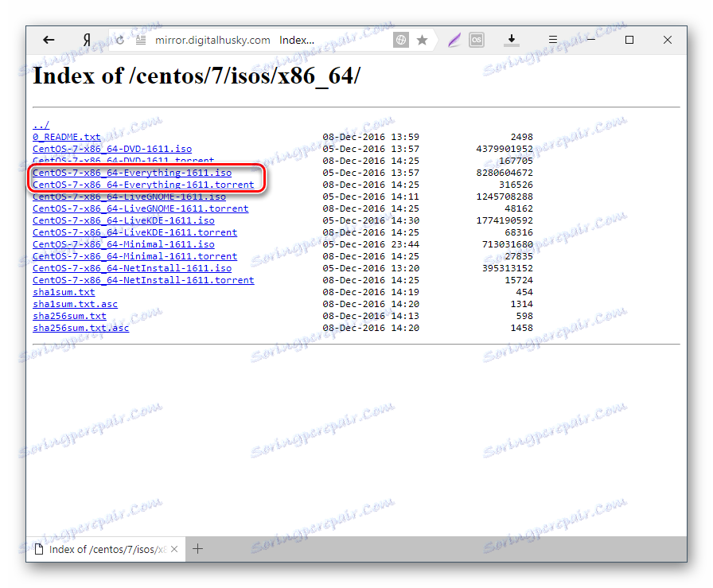Download CentOS-7-x86_64-Everything-1611.iso
The height and width of the screenshot is (588, 713).
pyautogui.click(x=132, y=172)
